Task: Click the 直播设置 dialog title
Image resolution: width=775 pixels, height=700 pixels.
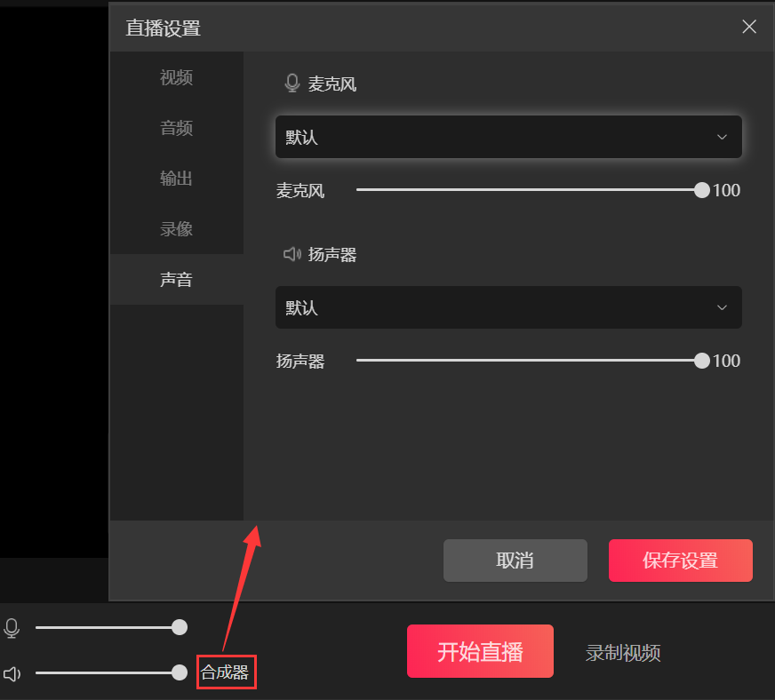Action: [x=164, y=28]
